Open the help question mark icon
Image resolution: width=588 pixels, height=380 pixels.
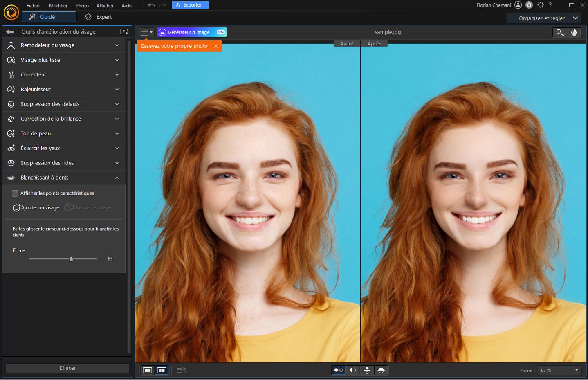(550, 5)
